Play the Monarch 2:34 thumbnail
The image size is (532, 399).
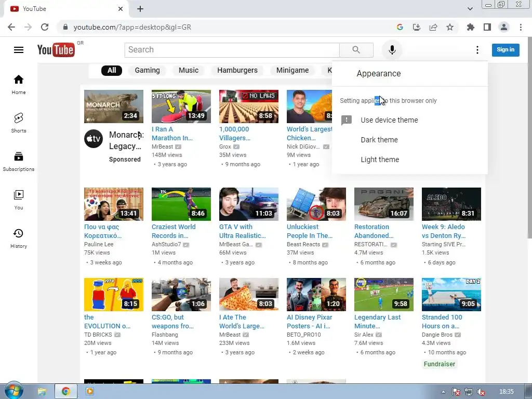114,107
